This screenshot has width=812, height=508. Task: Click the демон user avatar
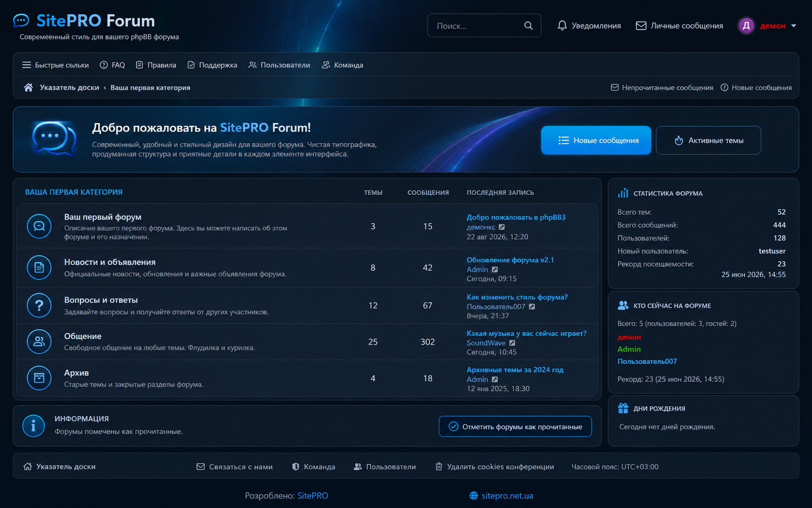pos(746,26)
